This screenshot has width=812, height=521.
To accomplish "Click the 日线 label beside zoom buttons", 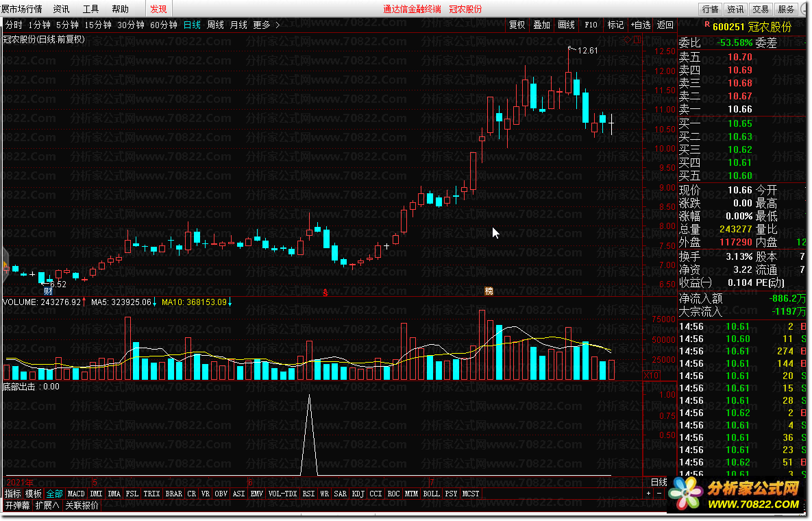I will tap(659, 482).
